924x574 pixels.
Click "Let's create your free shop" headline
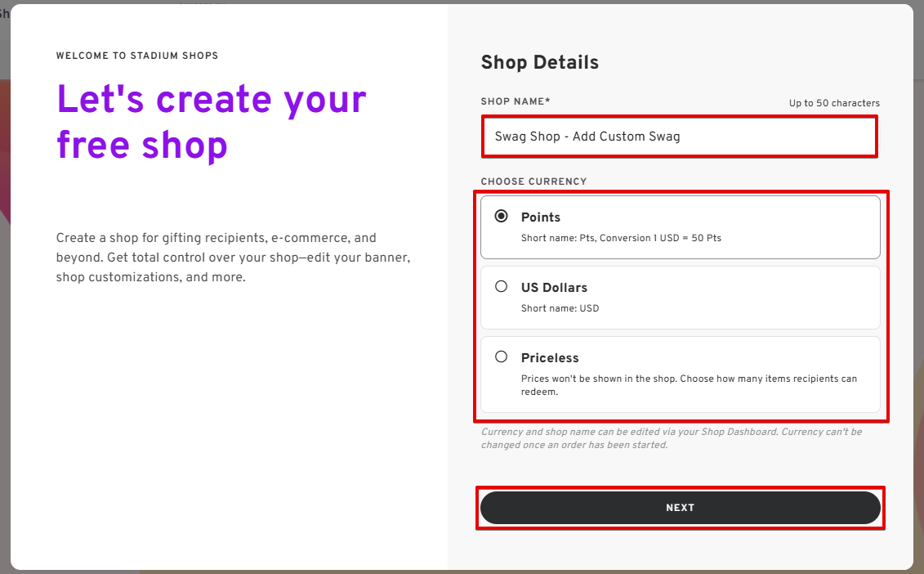pos(212,122)
